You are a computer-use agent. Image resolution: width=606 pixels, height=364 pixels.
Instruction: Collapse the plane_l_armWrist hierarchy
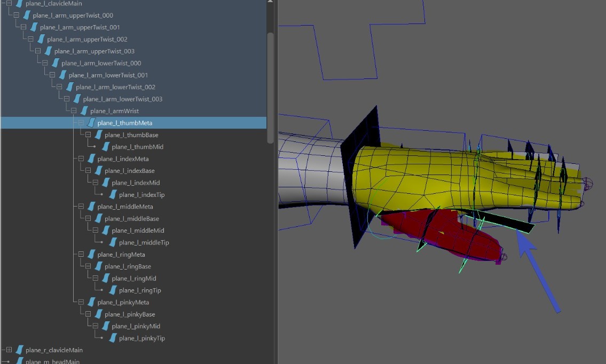pos(73,111)
